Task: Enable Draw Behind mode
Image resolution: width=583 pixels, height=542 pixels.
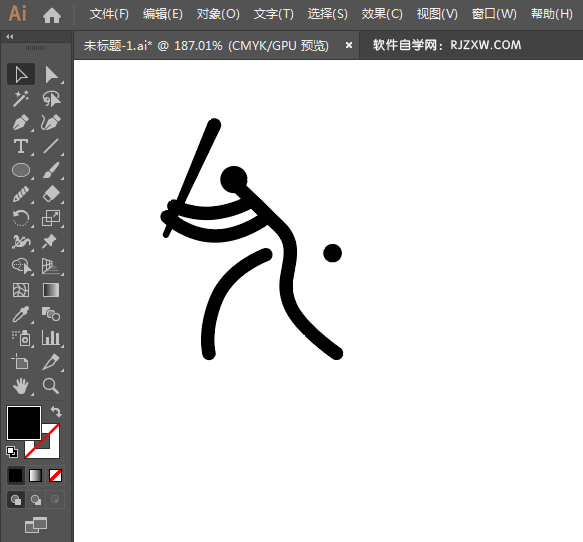Action: coord(36,500)
